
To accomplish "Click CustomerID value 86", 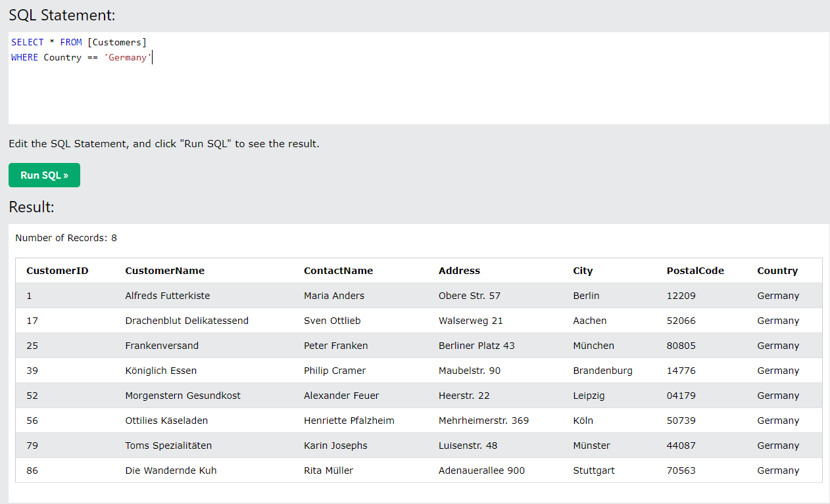I will click(x=32, y=470).
